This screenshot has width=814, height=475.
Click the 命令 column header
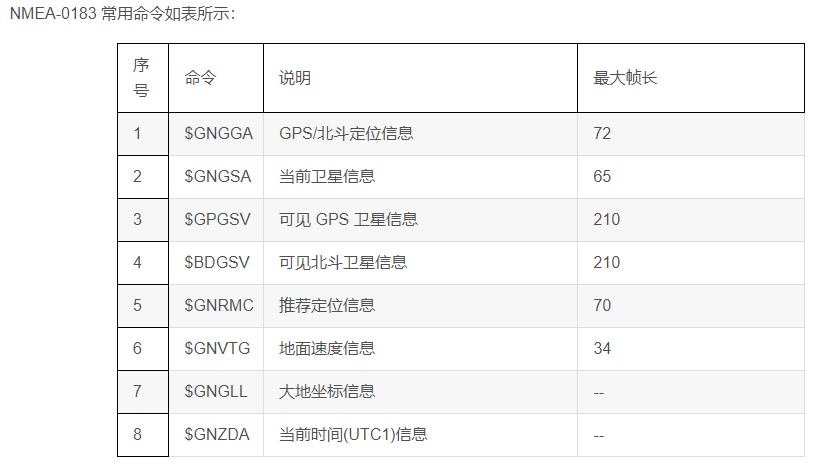pyautogui.click(x=200, y=78)
